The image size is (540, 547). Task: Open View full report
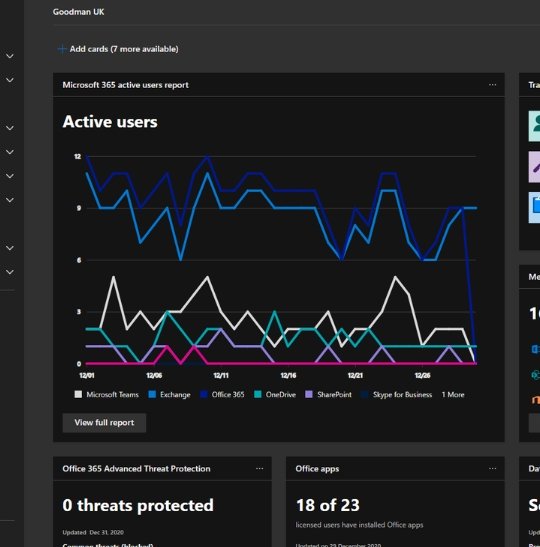pyautogui.click(x=104, y=423)
